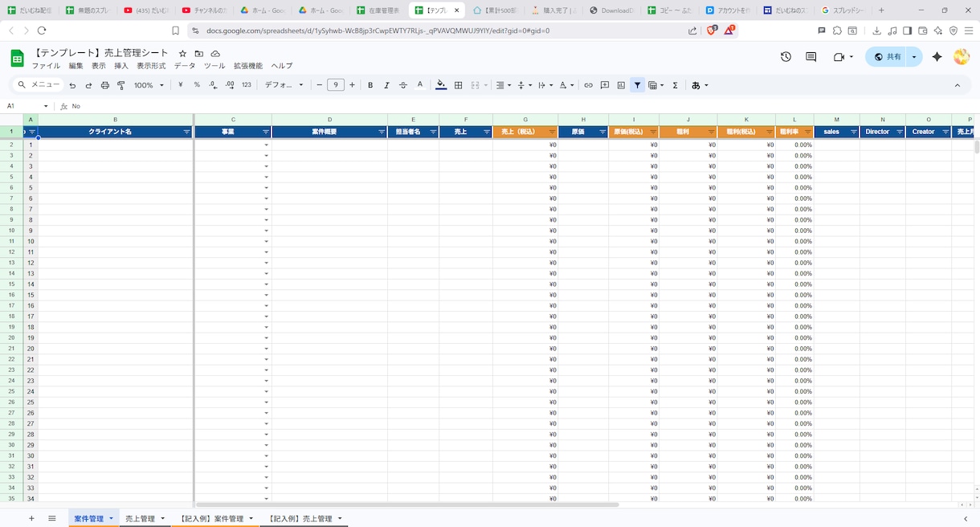Screen dimensions: 980x527
Task: Insert a chart from the toolbar
Action: [621, 85]
